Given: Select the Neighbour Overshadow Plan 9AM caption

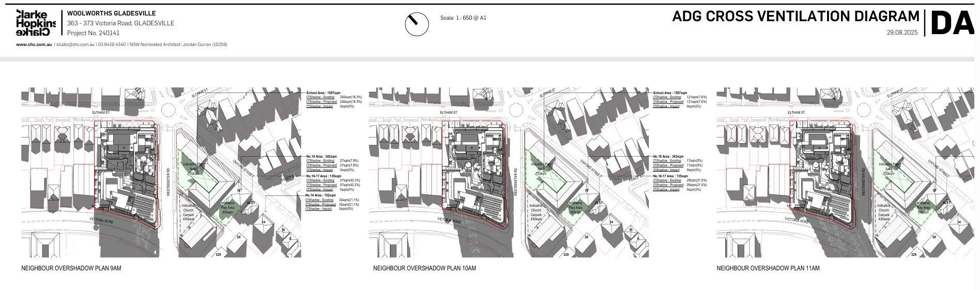Looking at the screenshot, I should pos(71,268).
